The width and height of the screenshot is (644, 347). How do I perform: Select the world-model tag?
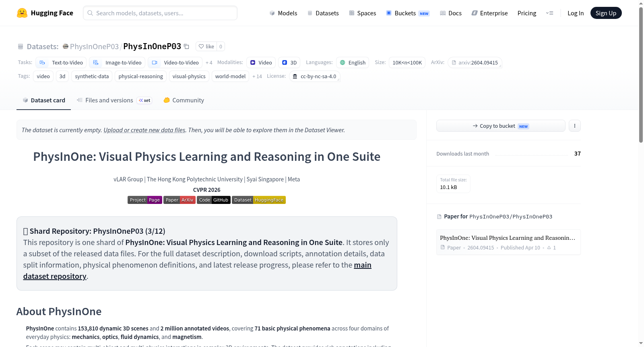tap(230, 76)
